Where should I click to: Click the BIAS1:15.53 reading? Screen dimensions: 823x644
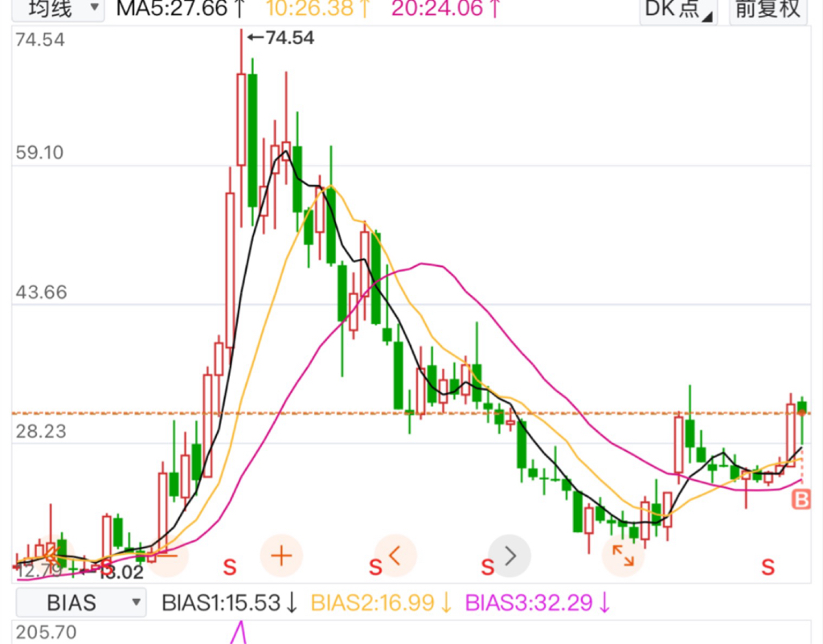click(230, 603)
